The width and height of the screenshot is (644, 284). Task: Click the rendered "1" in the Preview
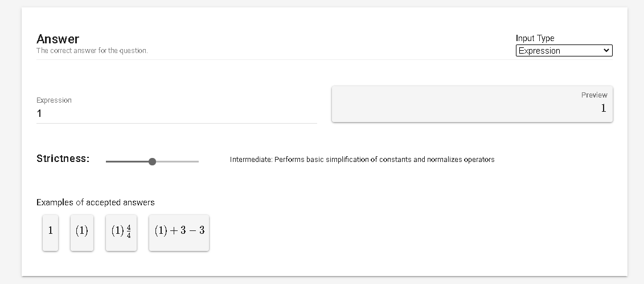pos(603,108)
